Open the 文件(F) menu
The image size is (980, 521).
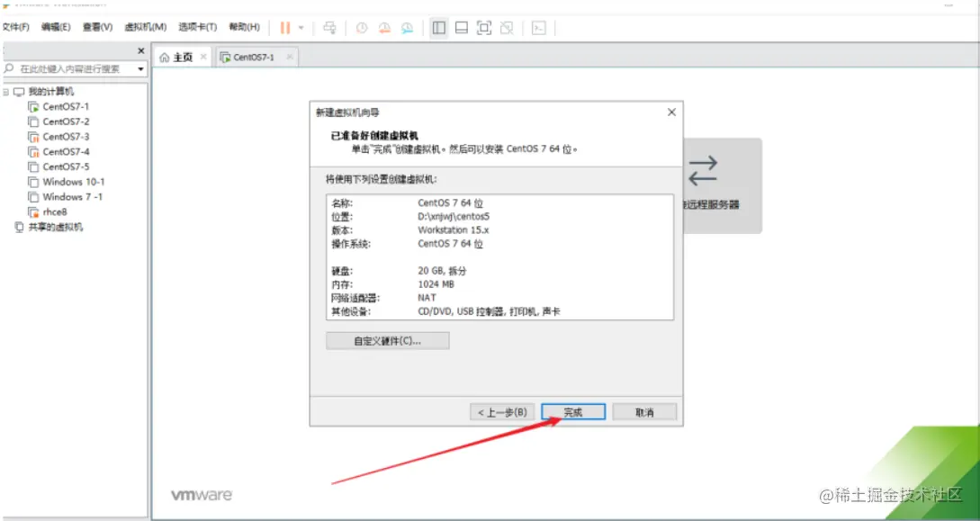[x=15, y=27]
